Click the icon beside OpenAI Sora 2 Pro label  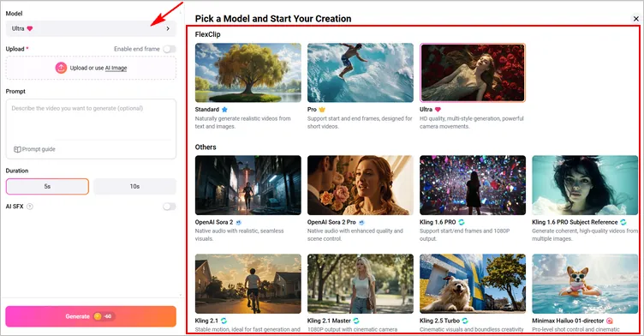[x=361, y=222]
